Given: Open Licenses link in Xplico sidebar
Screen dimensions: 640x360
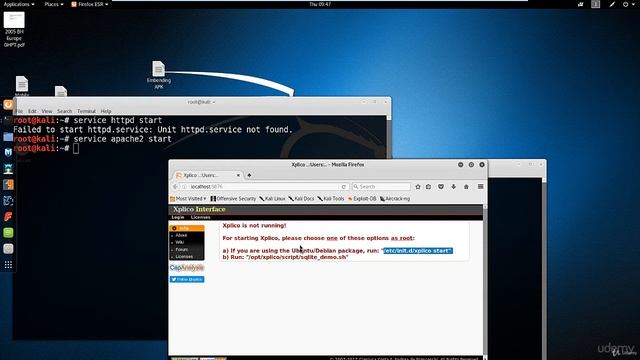Looking at the screenshot, I should 184,256.
